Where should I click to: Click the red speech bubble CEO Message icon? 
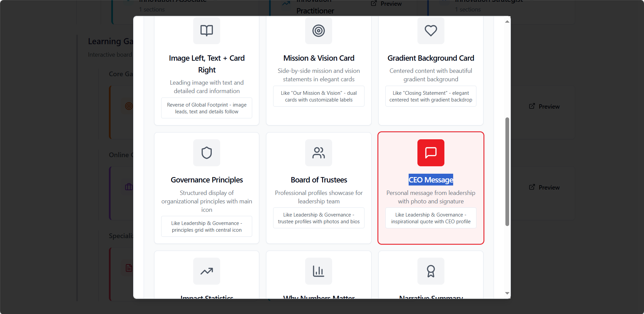(x=431, y=153)
